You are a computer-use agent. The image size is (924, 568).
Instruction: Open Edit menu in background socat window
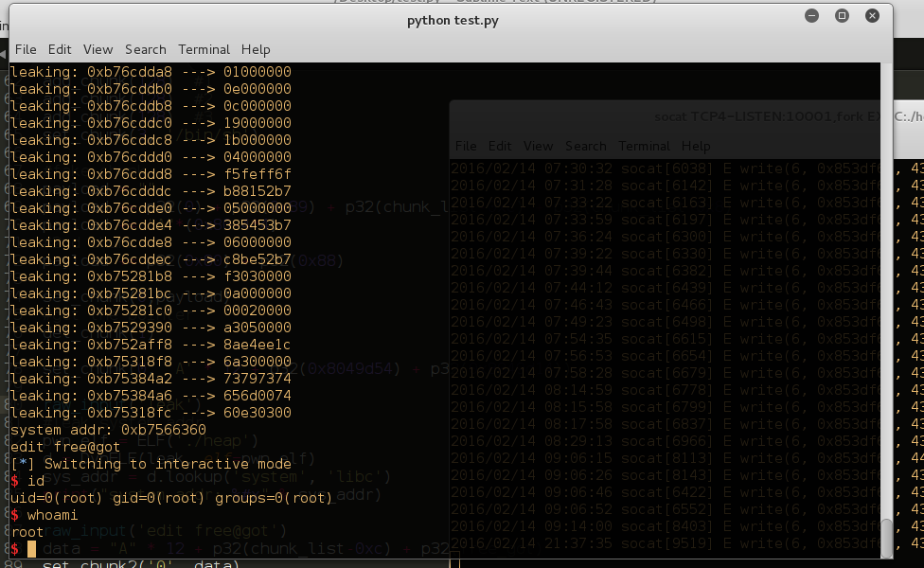click(500, 146)
